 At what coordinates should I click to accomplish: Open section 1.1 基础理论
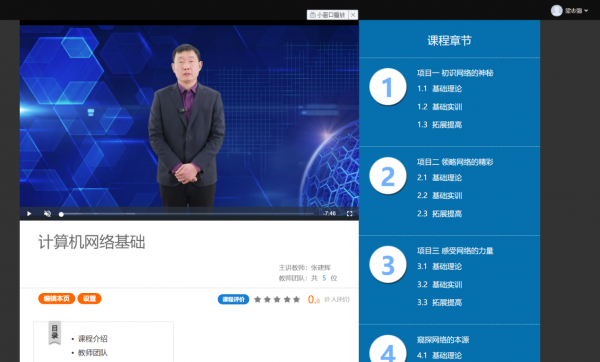pyautogui.click(x=439, y=89)
